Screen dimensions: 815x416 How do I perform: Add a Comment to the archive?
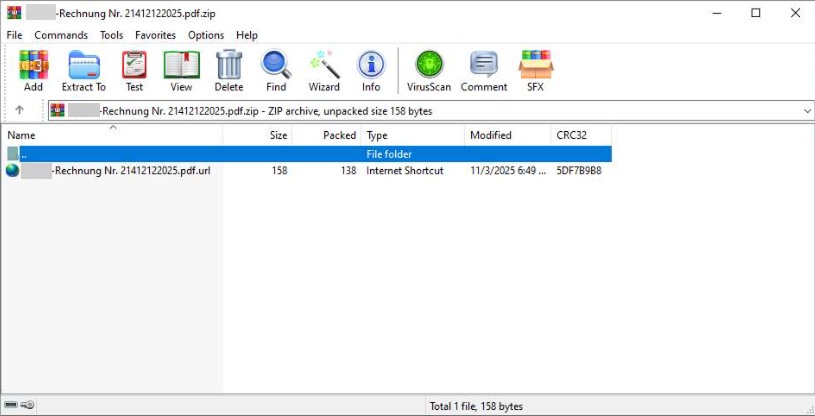[484, 70]
